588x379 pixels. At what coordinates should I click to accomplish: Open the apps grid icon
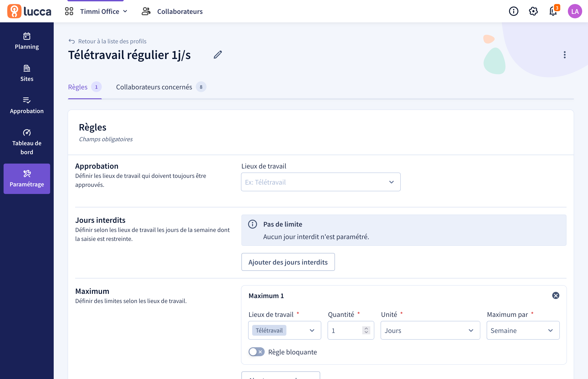tap(69, 11)
